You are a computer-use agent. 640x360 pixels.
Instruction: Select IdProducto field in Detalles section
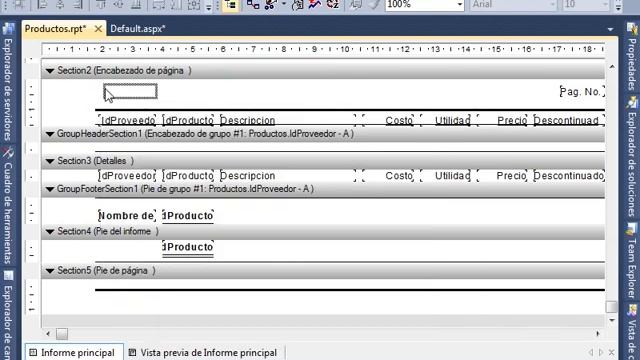tap(188, 176)
